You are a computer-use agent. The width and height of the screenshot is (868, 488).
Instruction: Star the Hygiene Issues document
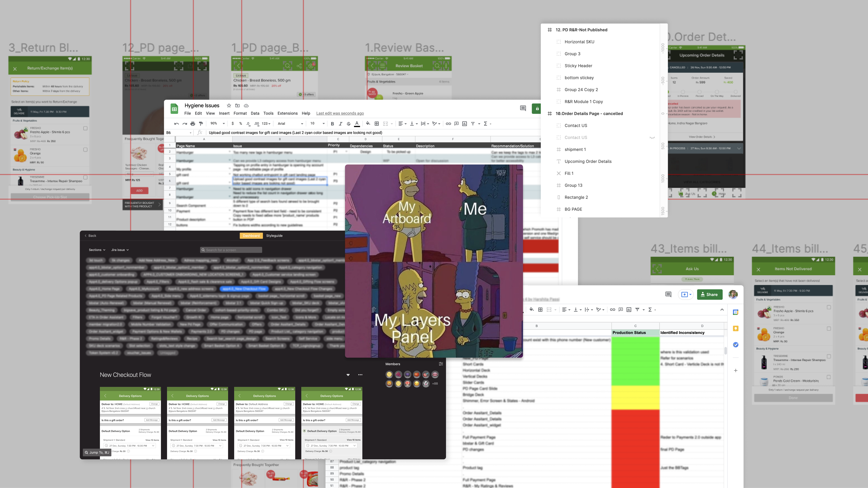(229, 106)
